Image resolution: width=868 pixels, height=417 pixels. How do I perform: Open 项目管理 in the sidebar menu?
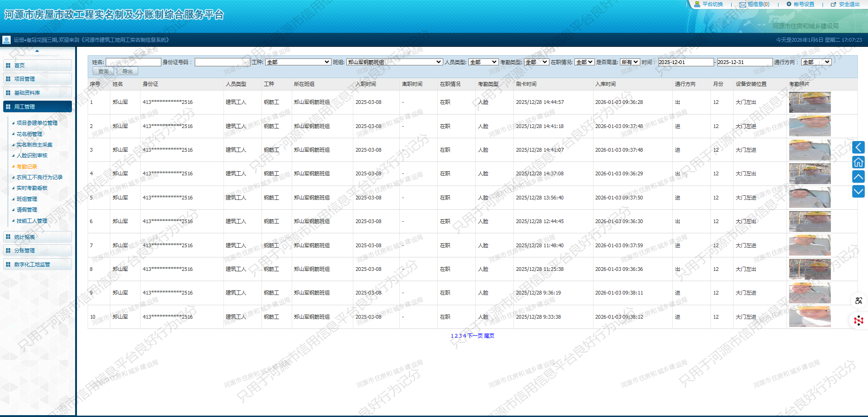coord(37,79)
